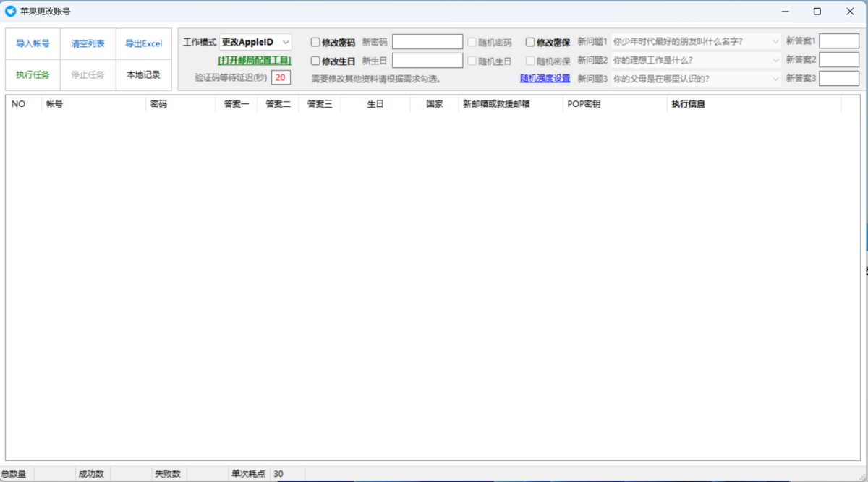Click the app logo icon in title bar
The image size is (868, 482).
tap(11, 12)
